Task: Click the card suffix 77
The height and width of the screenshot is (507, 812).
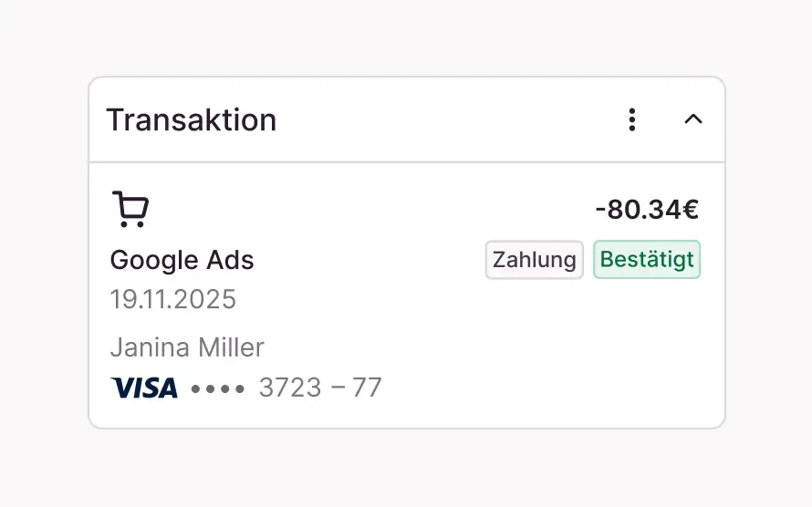Action: pyautogui.click(x=367, y=388)
